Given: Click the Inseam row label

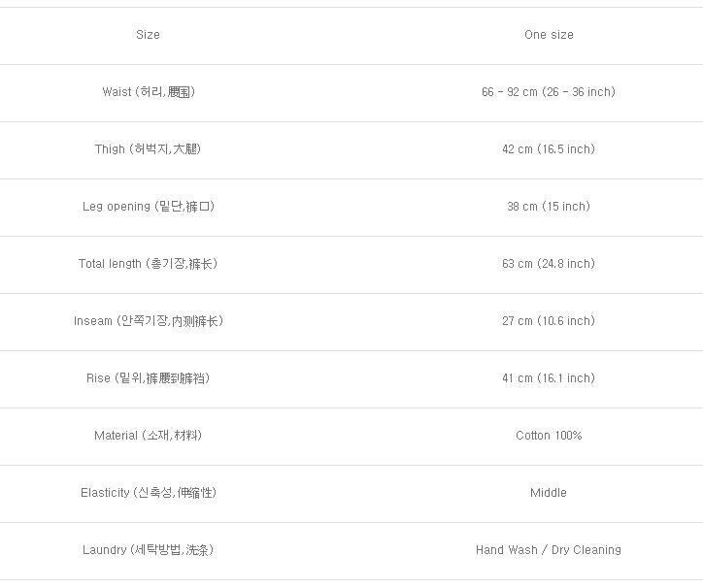Looking at the screenshot, I should pos(148,321).
